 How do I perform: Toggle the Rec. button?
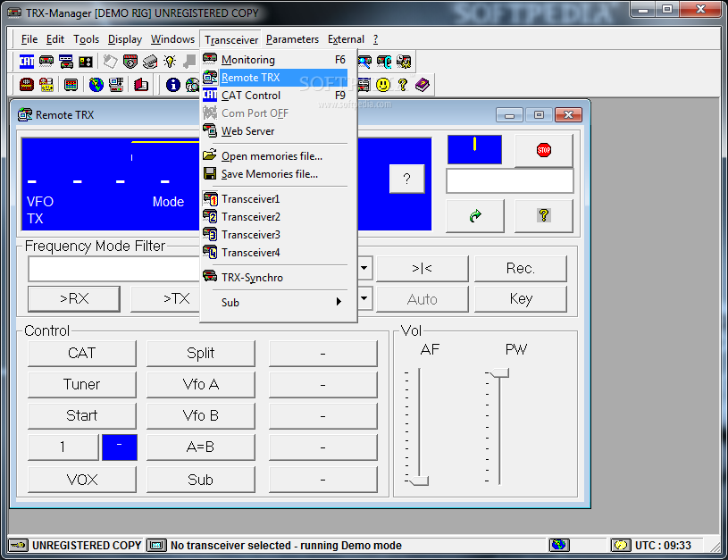tap(521, 269)
